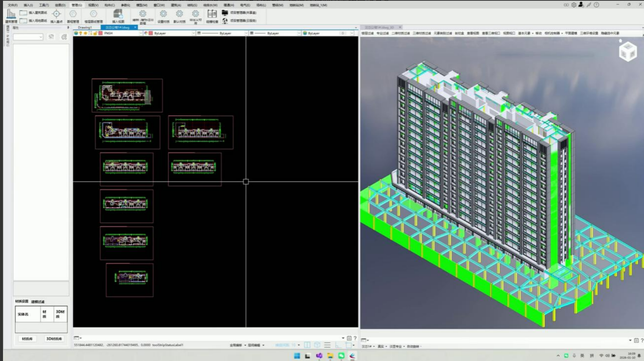The image size is (644, 361).
Task: Toggle the layer lightbulb on/off icon
Action: click(x=81, y=33)
